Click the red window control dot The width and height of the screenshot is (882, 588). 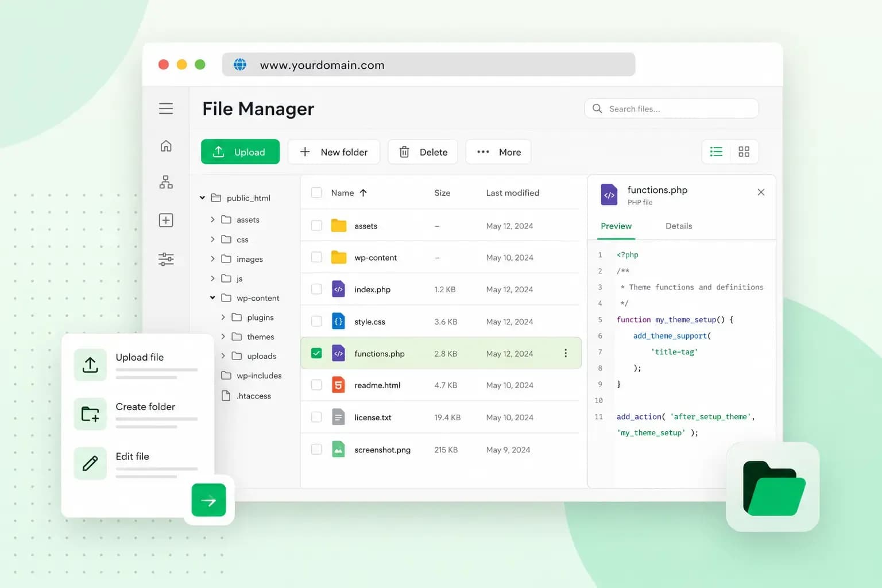[x=164, y=64]
